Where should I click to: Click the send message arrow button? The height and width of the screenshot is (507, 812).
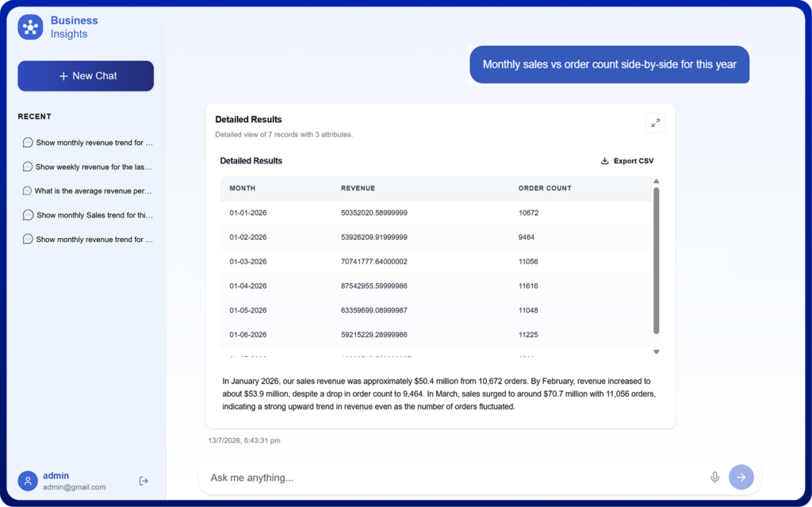pyautogui.click(x=741, y=477)
